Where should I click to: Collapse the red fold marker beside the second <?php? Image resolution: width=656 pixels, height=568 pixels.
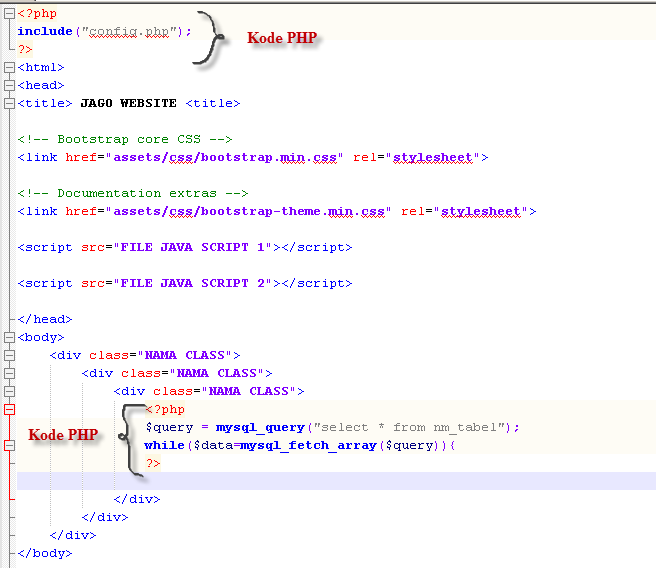9,409
